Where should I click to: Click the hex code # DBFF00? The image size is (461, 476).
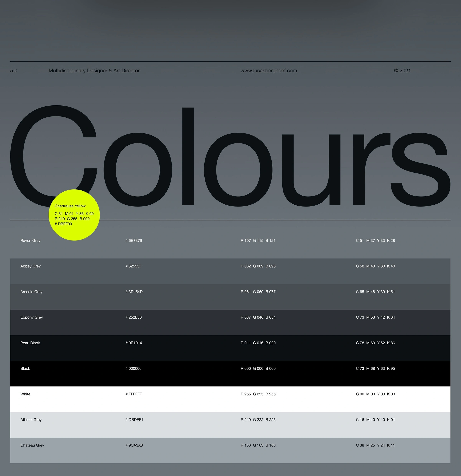pos(63,224)
